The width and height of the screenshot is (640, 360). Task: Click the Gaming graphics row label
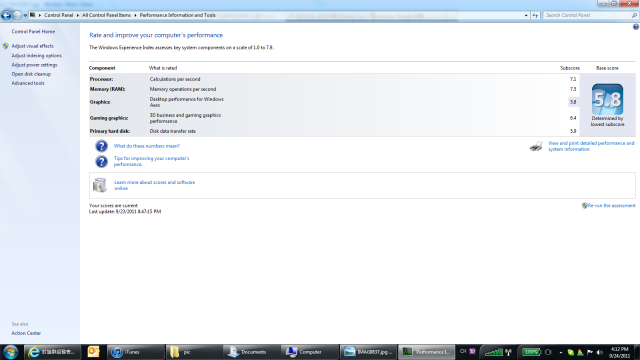109,118
